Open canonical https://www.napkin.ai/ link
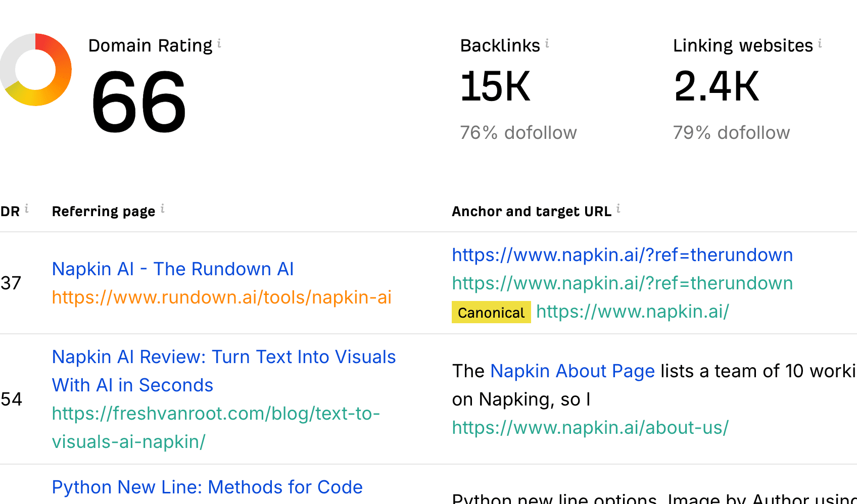Viewport: 857px width, 504px height. [x=633, y=312]
